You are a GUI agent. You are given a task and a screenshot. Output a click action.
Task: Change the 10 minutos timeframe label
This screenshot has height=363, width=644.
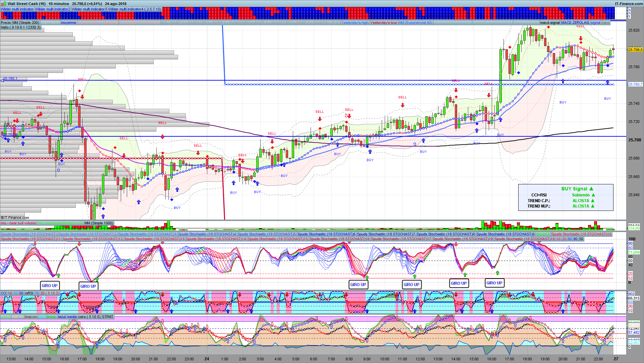(x=59, y=4)
